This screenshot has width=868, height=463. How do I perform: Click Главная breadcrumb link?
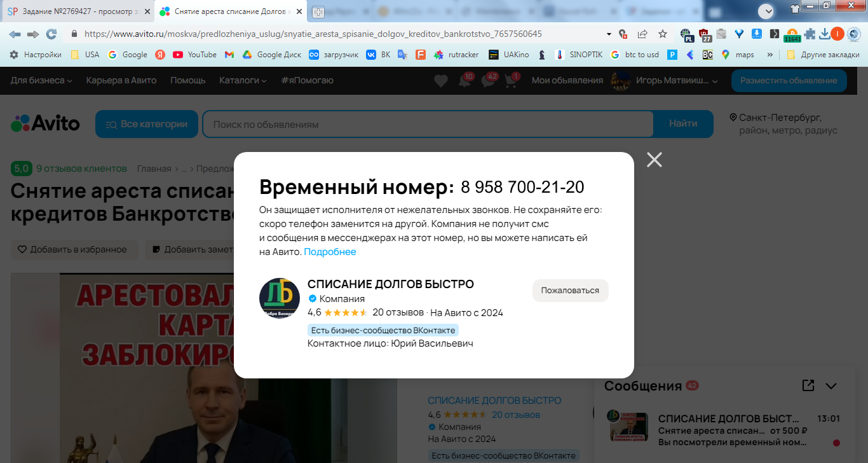155,169
